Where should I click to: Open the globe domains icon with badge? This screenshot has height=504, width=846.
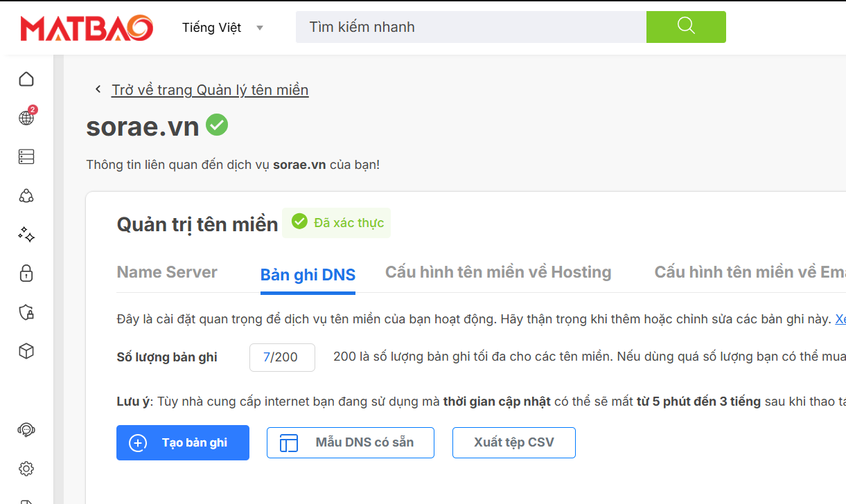click(27, 116)
